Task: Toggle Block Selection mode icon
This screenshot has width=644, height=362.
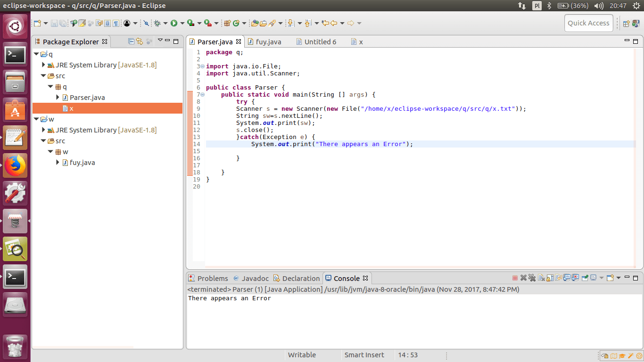Action: 107,23
